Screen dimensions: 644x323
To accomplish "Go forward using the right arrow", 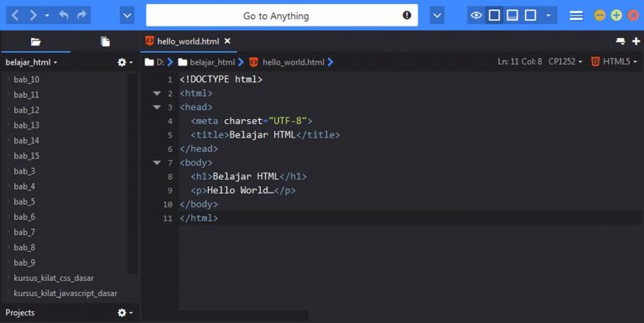I will (33, 16).
